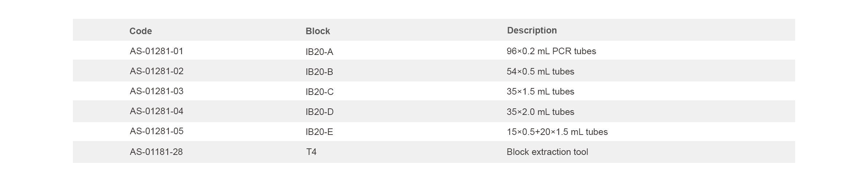Select product code AS-01281-03
Viewport: 868px width, 176px height.
[156, 91]
